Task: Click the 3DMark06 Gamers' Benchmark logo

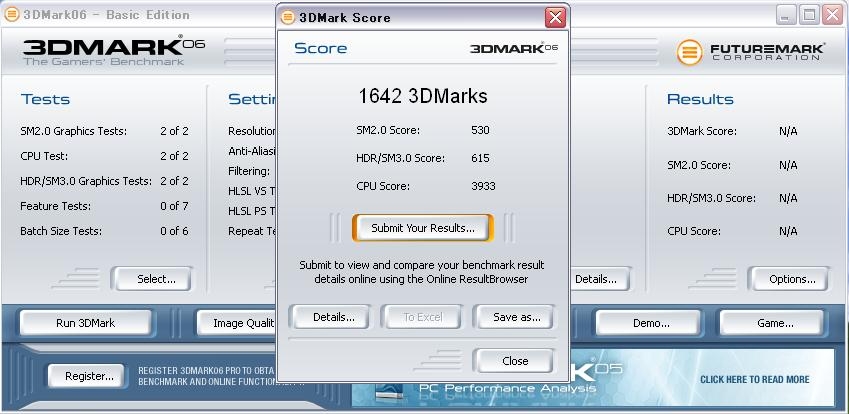Action: coord(114,50)
